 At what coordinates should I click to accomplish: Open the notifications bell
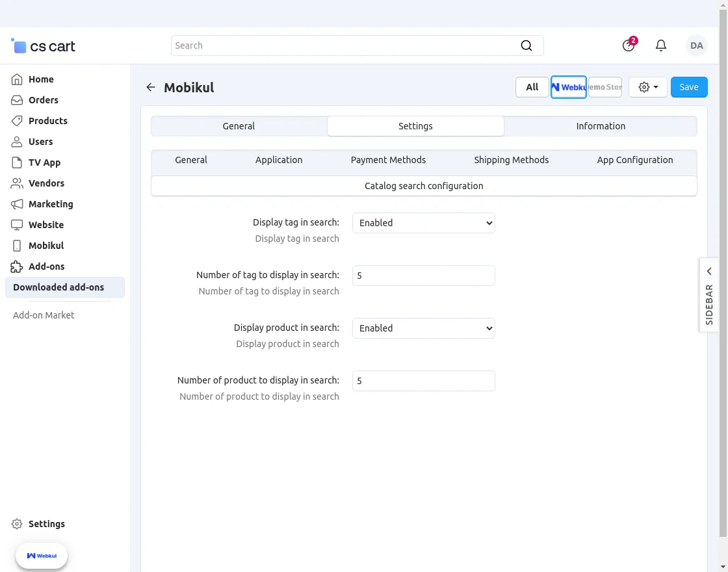click(x=661, y=45)
